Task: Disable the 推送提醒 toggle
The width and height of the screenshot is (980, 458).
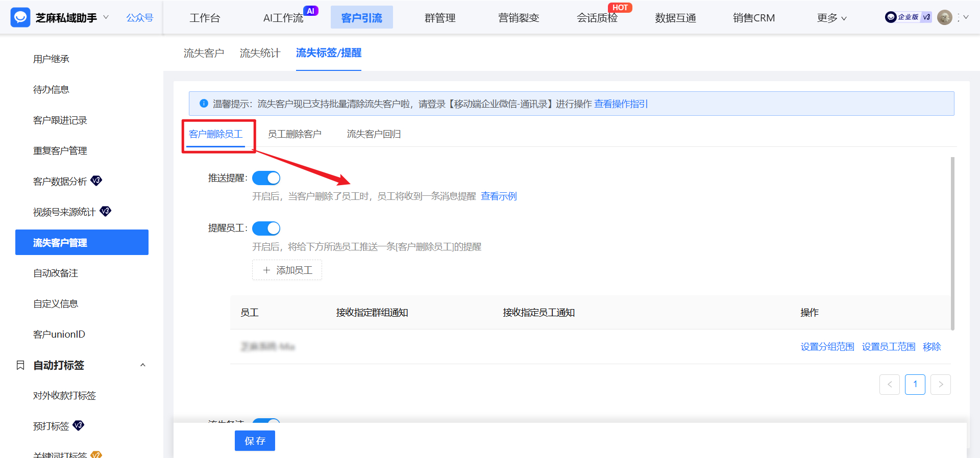Action: (x=266, y=178)
